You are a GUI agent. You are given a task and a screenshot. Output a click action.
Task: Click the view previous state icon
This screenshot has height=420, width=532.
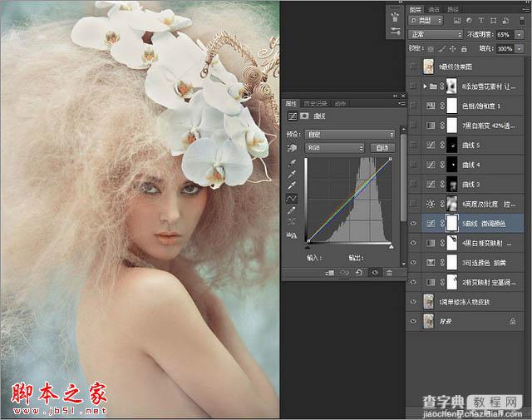click(344, 273)
